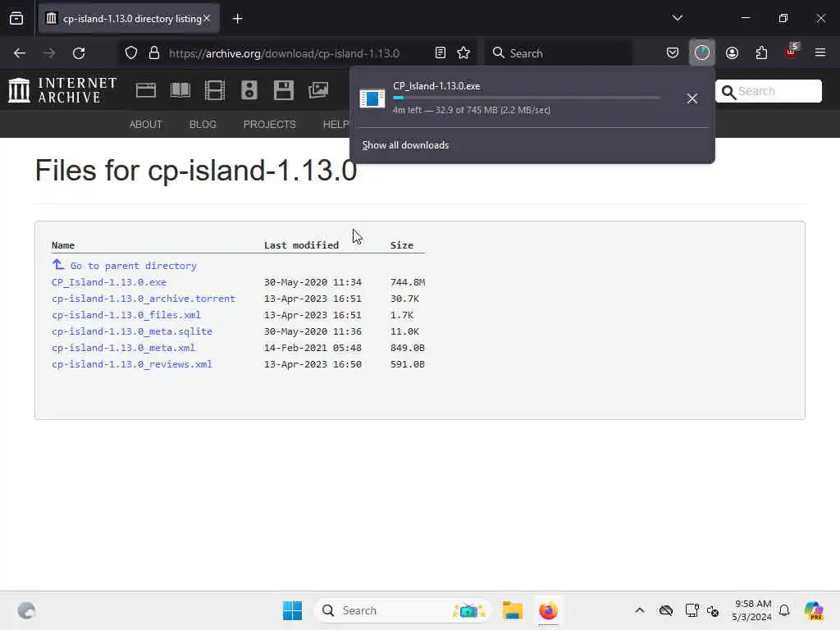Toggle the downloads panel button
840x630 pixels.
pyautogui.click(x=702, y=52)
